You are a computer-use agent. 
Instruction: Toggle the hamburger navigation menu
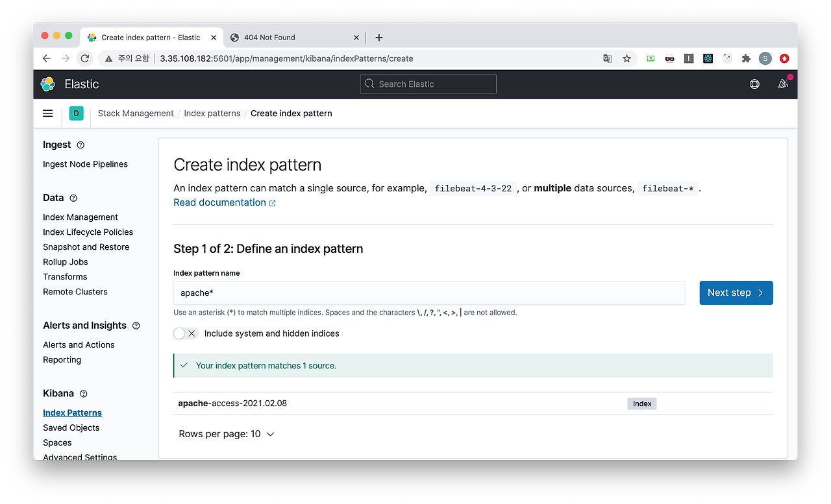[47, 114]
